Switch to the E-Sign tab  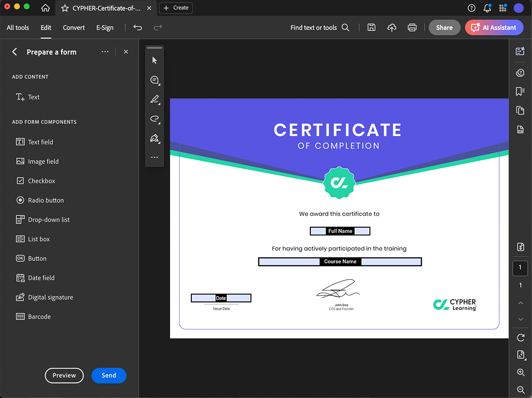[105, 28]
